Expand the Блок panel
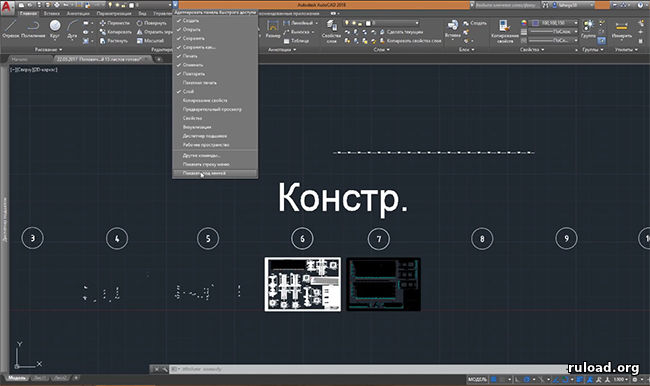The height and width of the screenshot is (386, 650). pyautogui.click(x=466, y=50)
